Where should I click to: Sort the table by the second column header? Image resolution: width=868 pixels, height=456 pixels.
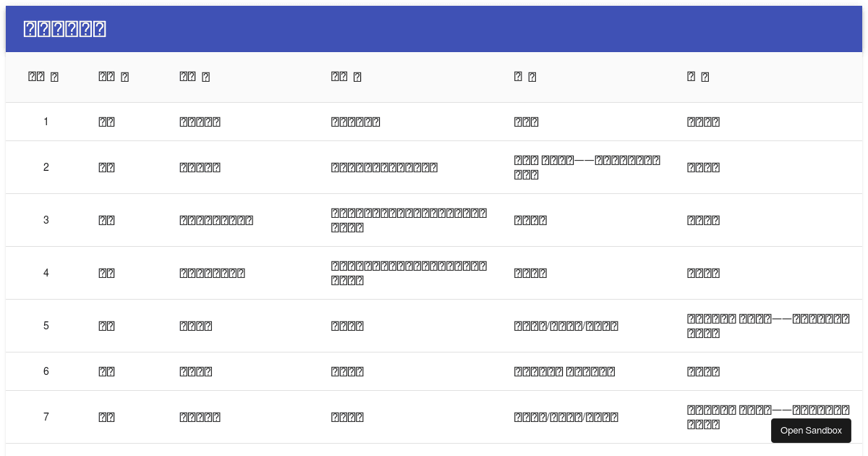[x=114, y=77]
